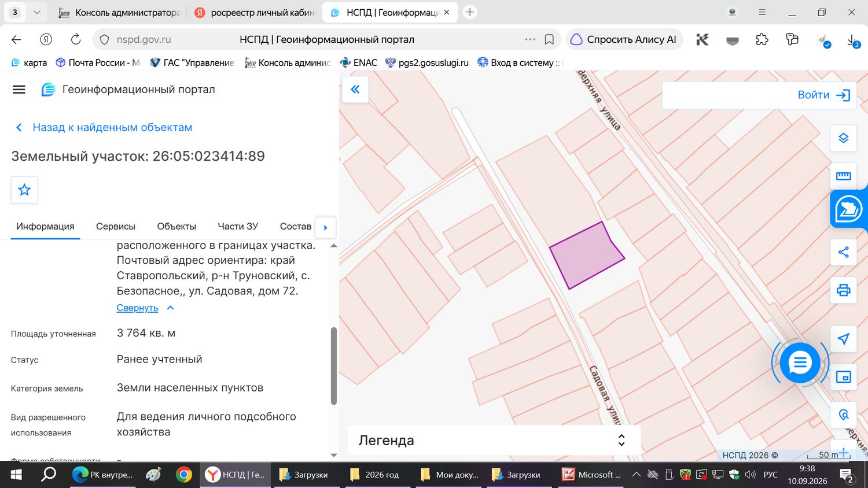Expand the Легенда panel

point(494,440)
